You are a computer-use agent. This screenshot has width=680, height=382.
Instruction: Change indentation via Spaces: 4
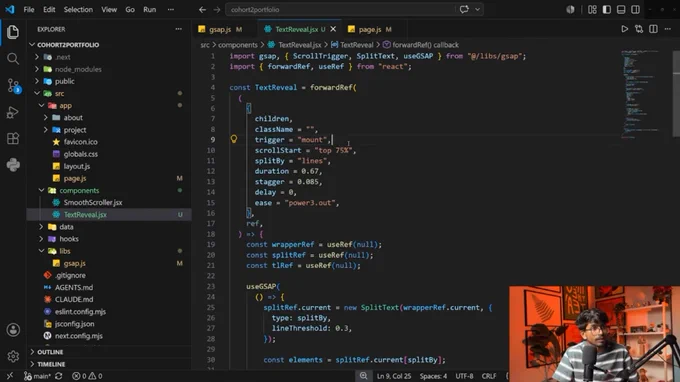[433, 376]
